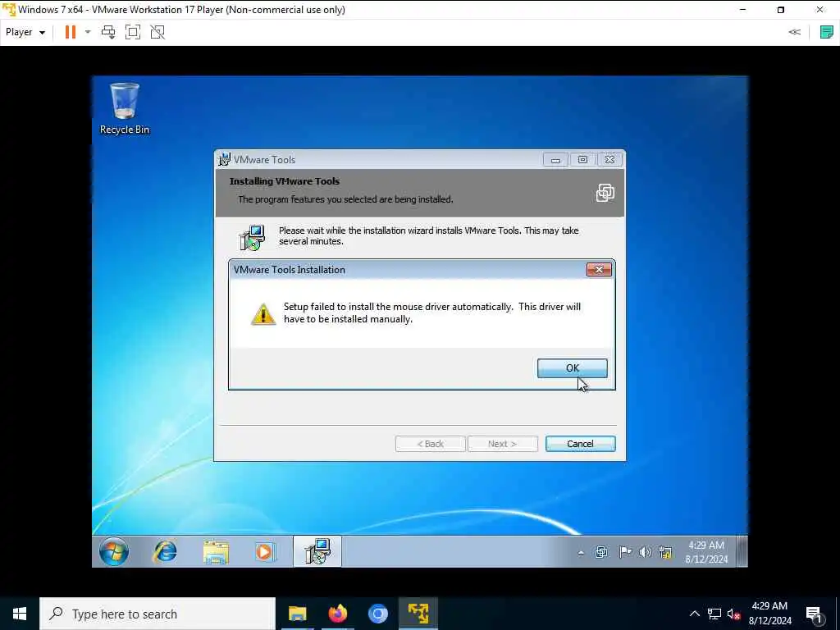This screenshot has width=840, height=630.
Task: Close the VMware Tools Installation warning dialog
Action: click(x=599, y=269)
